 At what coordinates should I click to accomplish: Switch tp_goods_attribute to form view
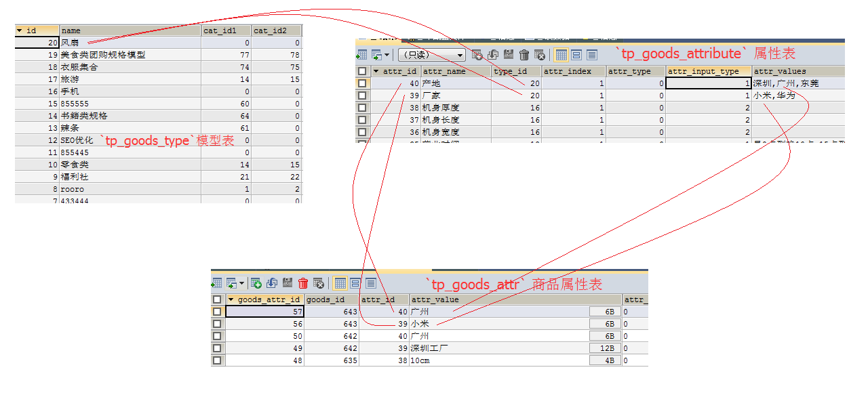pos(576,55)
